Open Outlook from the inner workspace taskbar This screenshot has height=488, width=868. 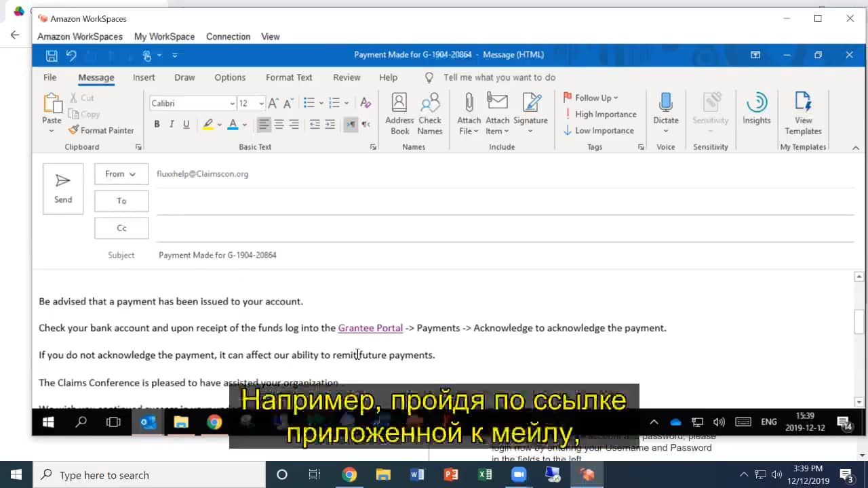pos(148,422)
